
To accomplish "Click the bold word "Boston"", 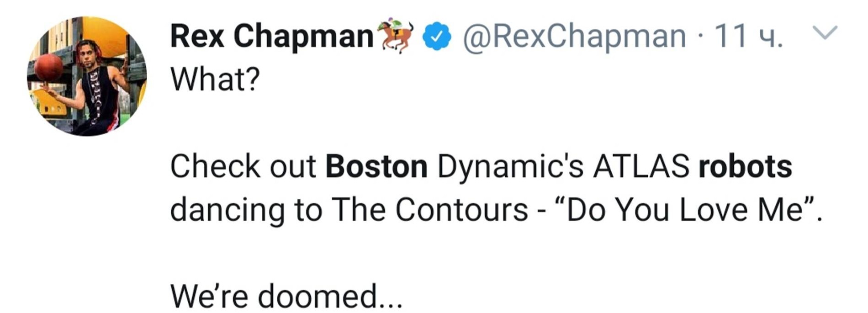I will click(376, 166).
